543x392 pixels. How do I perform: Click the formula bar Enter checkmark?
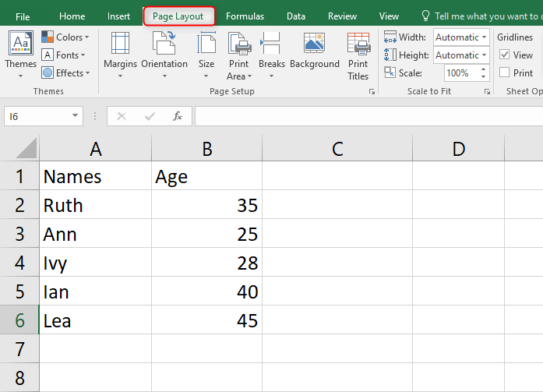coord(150,116)
